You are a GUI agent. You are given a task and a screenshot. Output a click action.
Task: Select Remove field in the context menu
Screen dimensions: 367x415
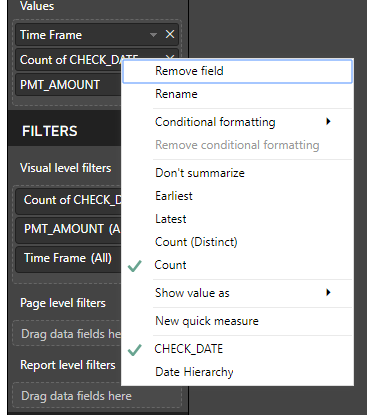point(237,71)
